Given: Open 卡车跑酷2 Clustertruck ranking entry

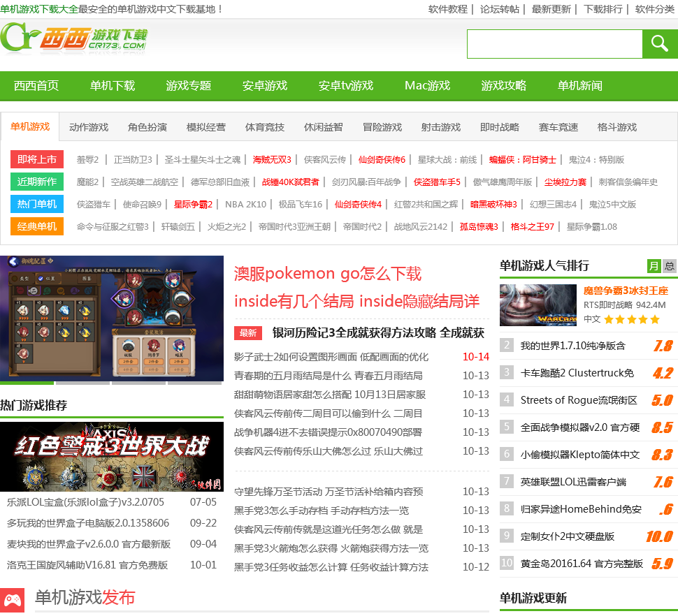Looking at the screenshot, I should (577, 373).
